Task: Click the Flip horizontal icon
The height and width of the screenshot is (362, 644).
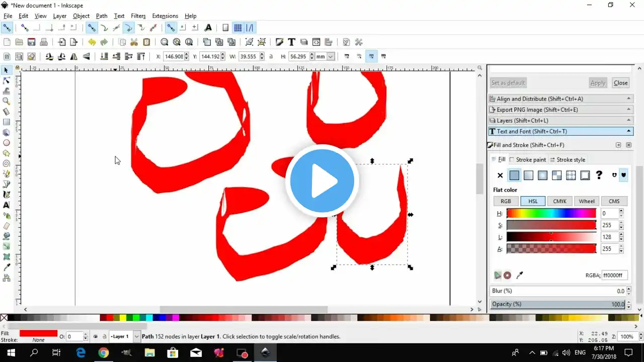Action: [74, 56]
